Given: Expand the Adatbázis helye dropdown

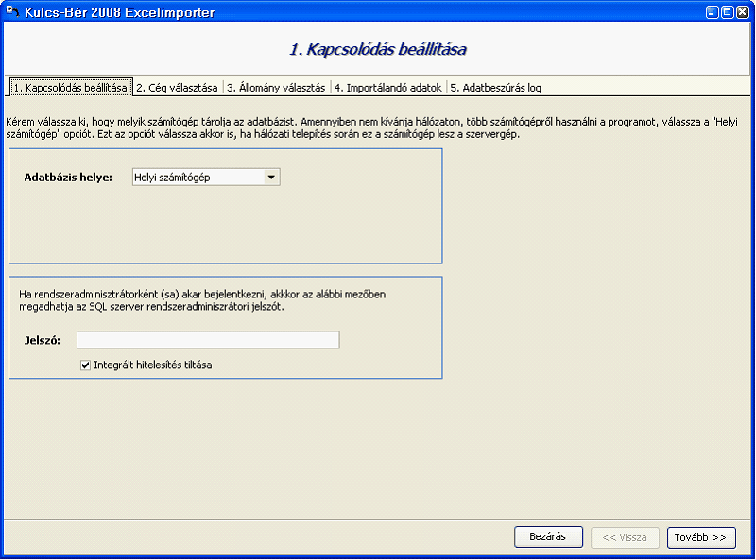Looking at the screenshot, I should pyautogui.click(x=271, y=178).
